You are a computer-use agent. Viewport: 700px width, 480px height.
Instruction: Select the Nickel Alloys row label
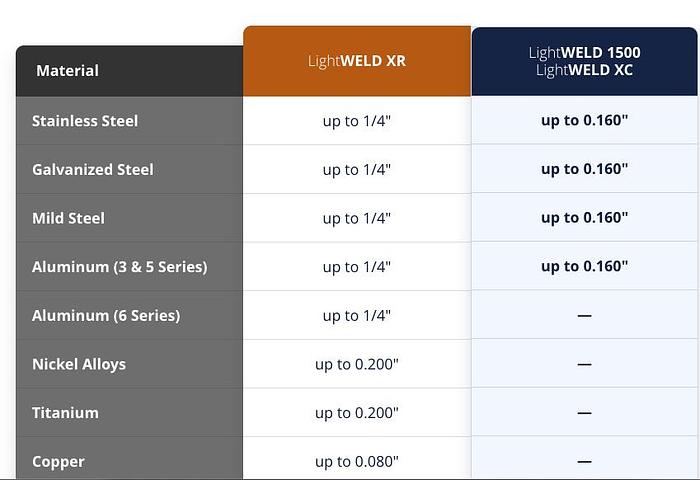point(79,364)
